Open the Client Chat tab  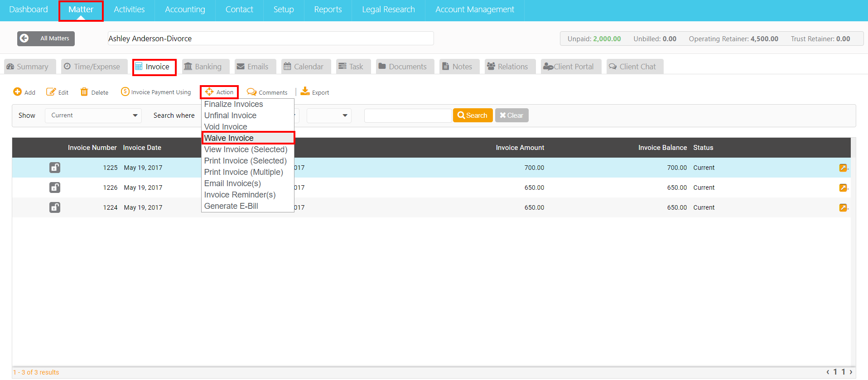(635, 67)
